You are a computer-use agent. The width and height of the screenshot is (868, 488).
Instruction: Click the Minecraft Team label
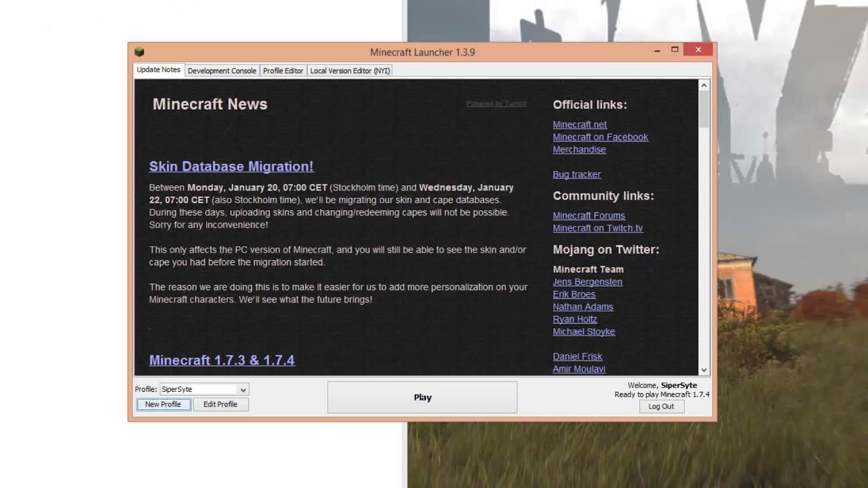(588, 270)
